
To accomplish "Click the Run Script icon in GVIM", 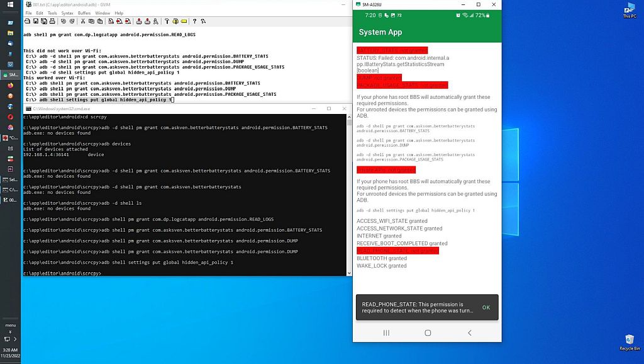I will point(156,21).
